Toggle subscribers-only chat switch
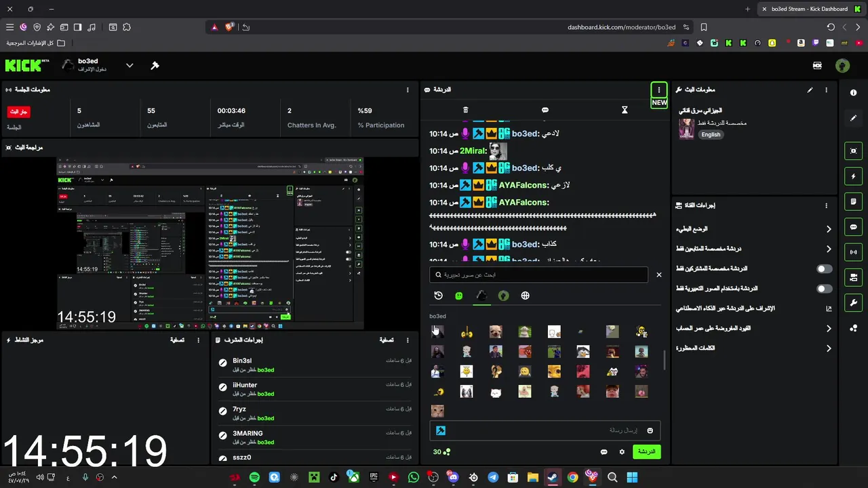Viewport: 868px width, 488px height. point(824,269)
